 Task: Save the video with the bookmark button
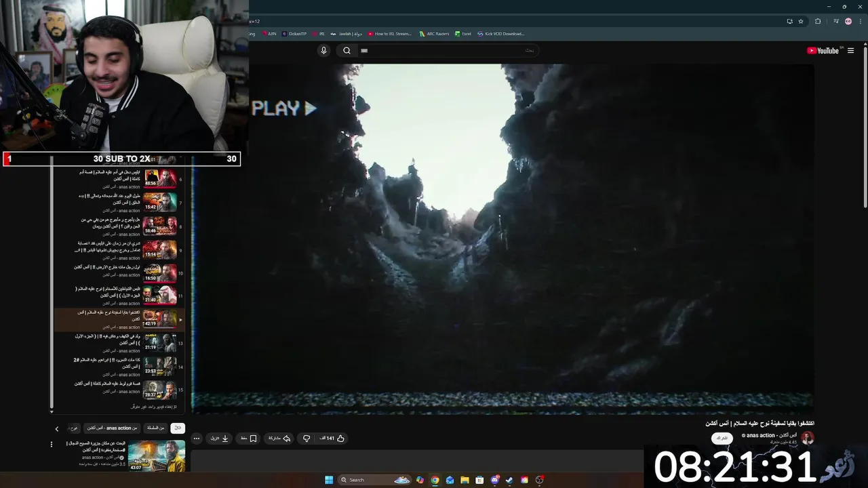point(249,439)
